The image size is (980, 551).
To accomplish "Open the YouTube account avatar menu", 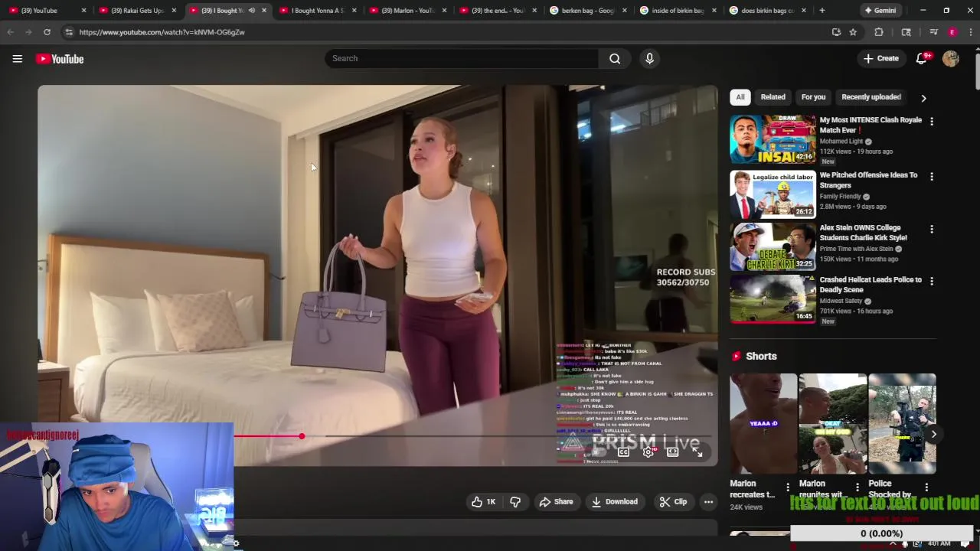I will pyautogui.click(x=951, y=59).
